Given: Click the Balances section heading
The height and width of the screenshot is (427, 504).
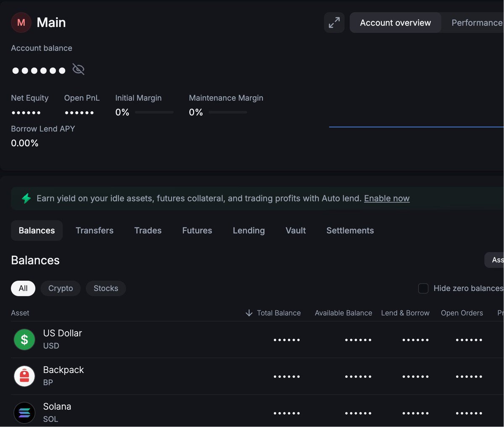Looking at the screenshot, I should click(x=35, y=260).
